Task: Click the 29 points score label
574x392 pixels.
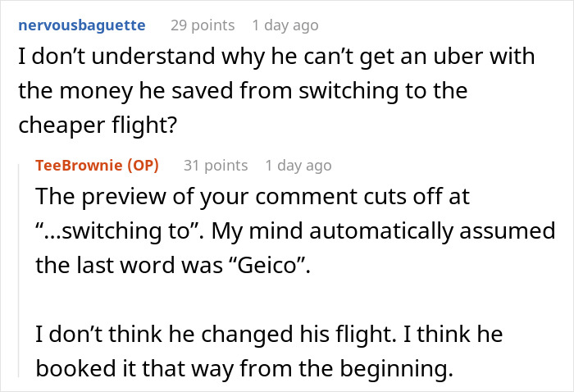Action: (x=203, y=25)
